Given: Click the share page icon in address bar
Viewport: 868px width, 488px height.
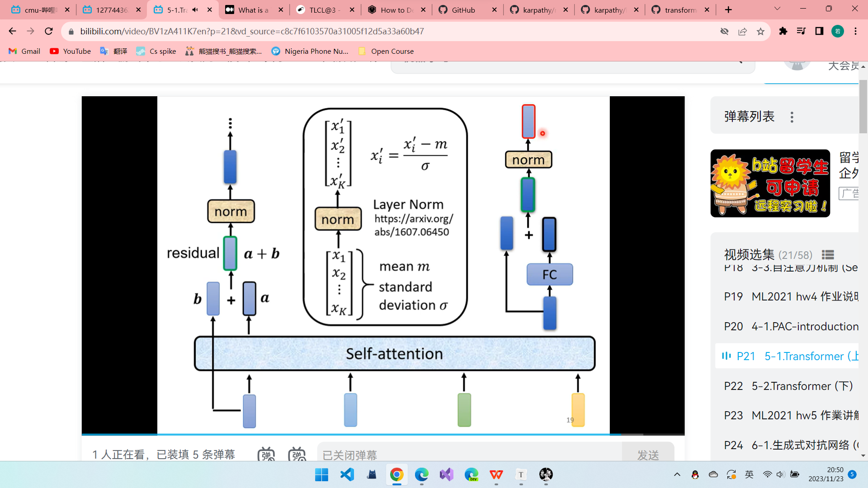Looking at the screenshot, I should tap(742, 31).
